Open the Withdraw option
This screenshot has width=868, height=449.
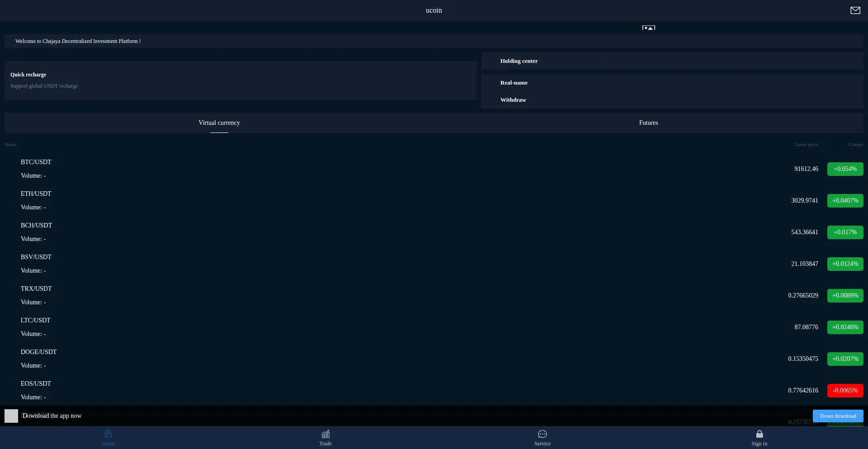coord(513,100)
